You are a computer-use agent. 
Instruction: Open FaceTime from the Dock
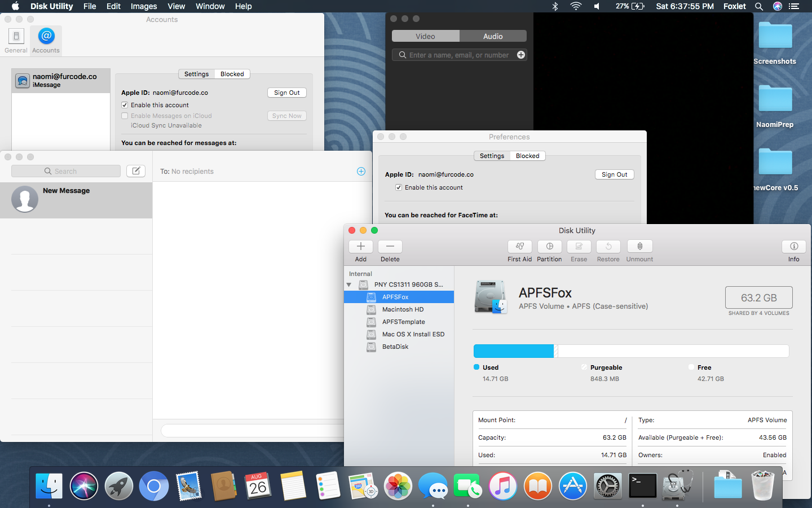pyautogui.click(x=468, y=486)
